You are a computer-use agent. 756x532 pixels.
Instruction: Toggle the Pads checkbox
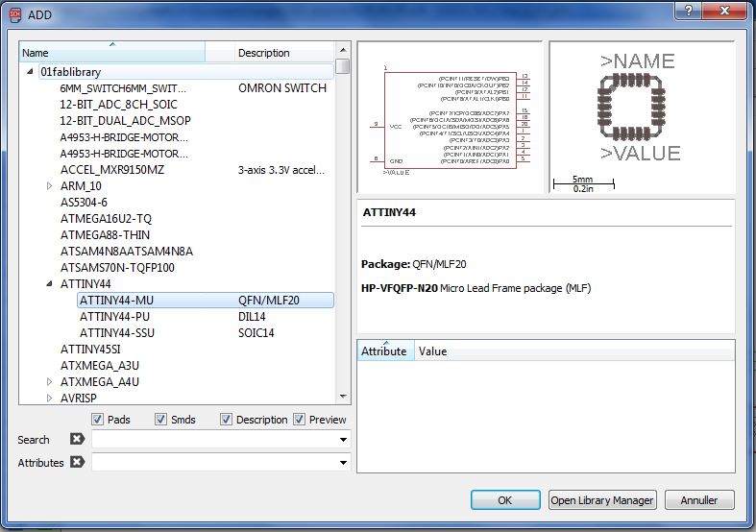click(97, 420)
